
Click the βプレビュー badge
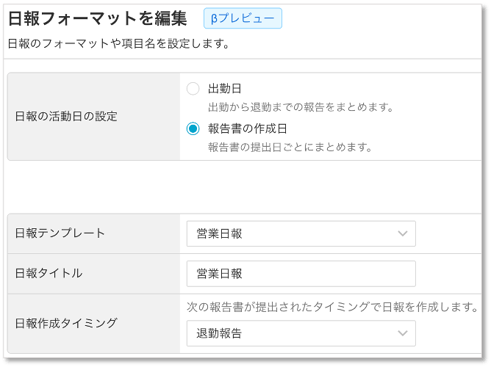(243, 18)
